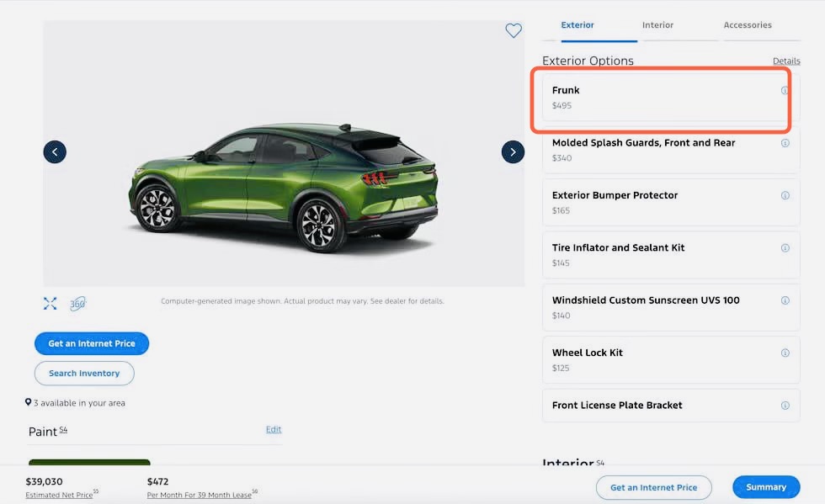Viewport: 825px width, 504px height.
Task: Show info for Exterior Bumper Protector
Action: pyautogui.click(x=785, y=195)
